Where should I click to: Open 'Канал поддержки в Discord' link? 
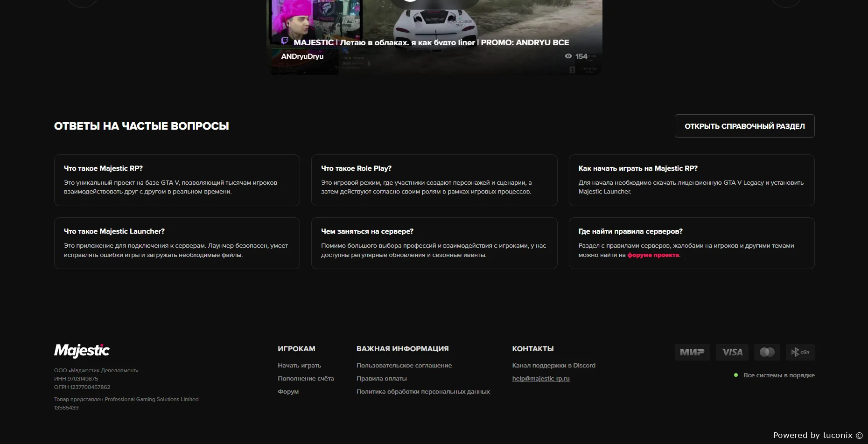tap(553, 366)
